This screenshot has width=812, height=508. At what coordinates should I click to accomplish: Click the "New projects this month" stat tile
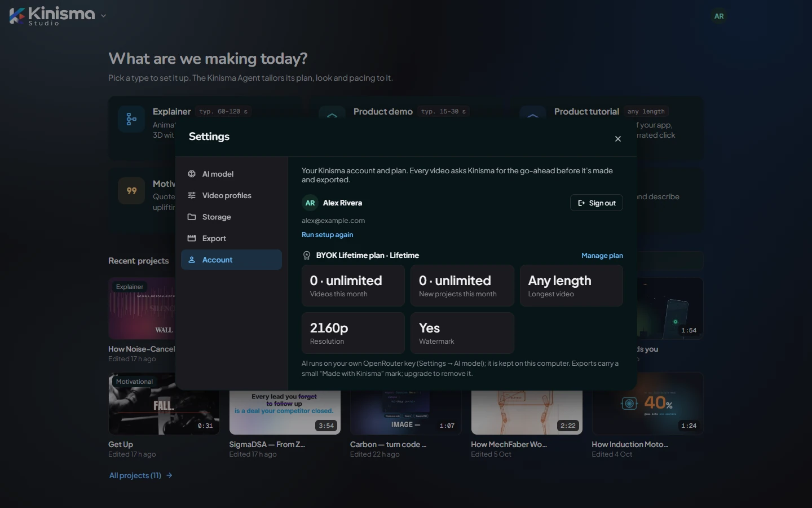pos(462,286)
